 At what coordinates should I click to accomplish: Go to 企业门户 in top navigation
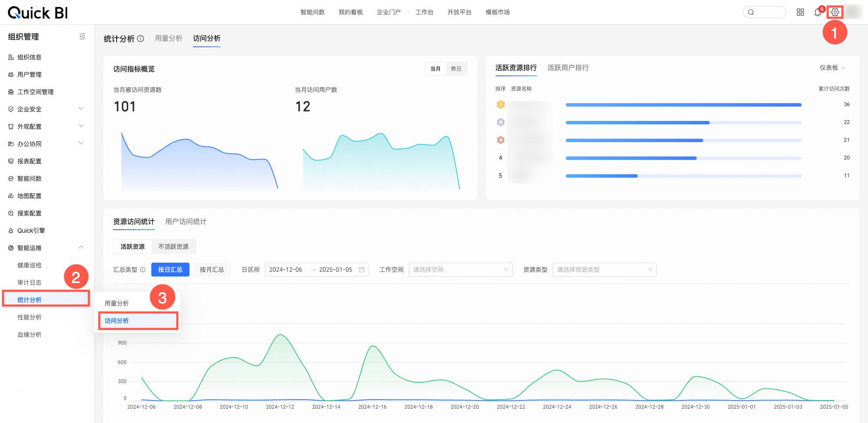click(388, 12)
